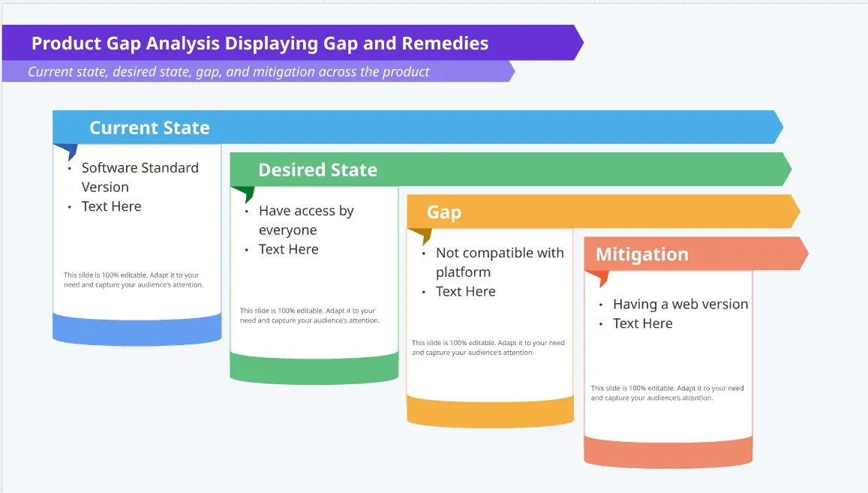The height and width of the screenshot is (493, 868).
Task: Select the Software Standard Version bullet
Action: click(x=140, y=177)
